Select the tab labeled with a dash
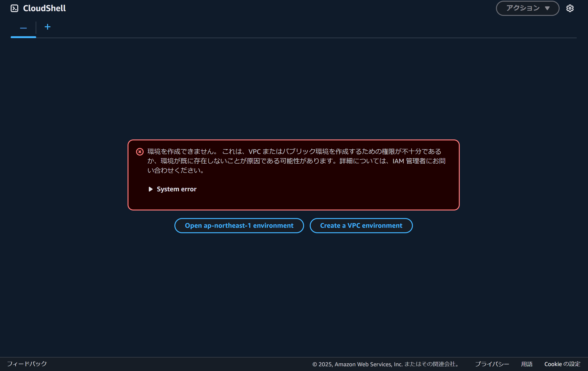This screenshot has width=588, height=371. tap(23, 28)
